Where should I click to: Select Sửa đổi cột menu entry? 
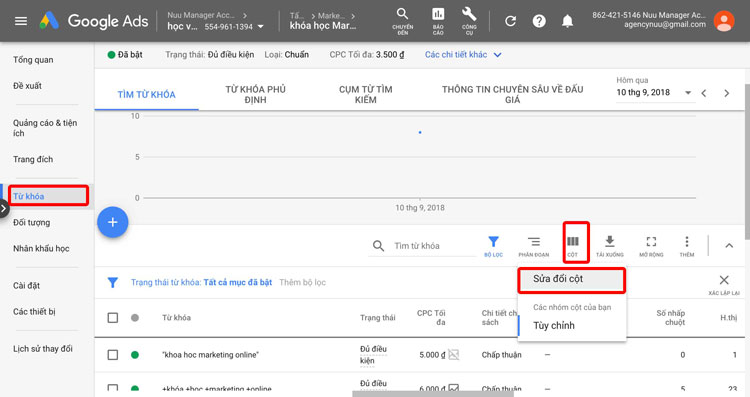pyautogui.click(x=572, y=279)
